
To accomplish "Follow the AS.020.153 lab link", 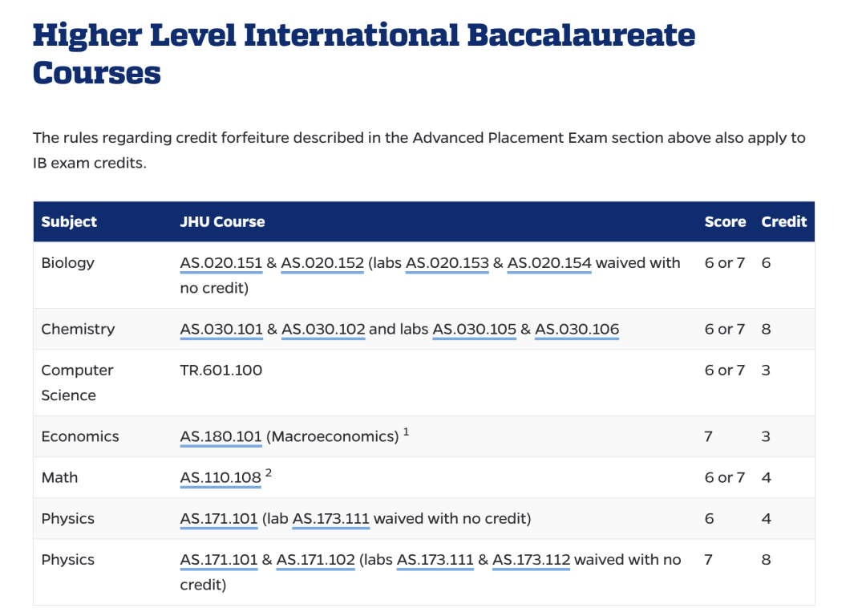I will (x=447, y=263).
